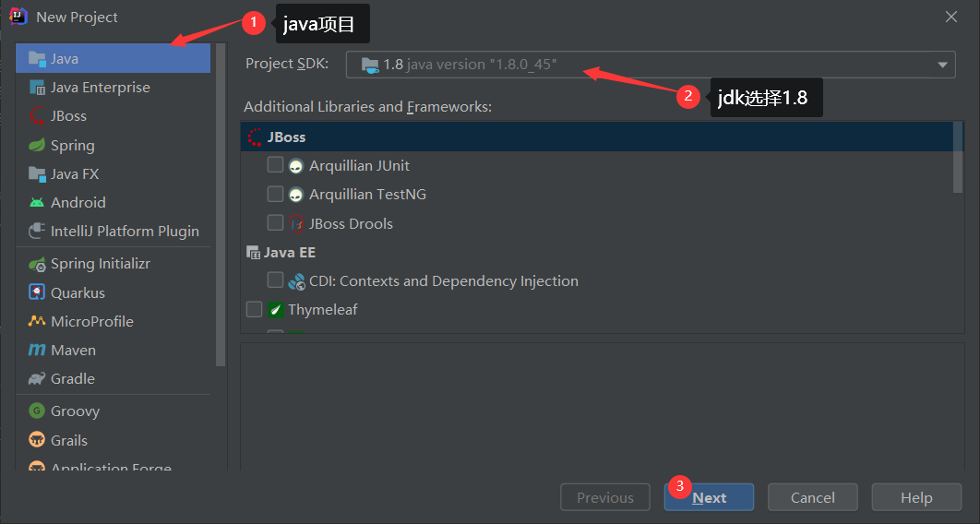Open the Project SDK dropdown arrow
The width and height of the screenshot is (980, 524).
click(x=942, y=65)
